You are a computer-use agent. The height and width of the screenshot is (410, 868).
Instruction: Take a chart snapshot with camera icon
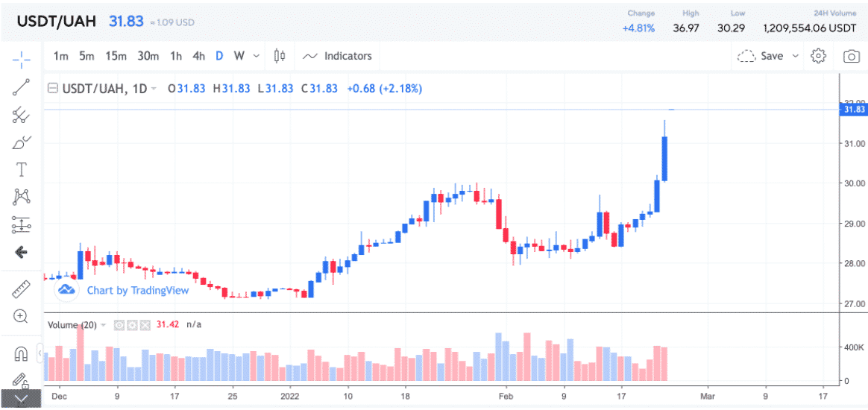(852, 56)
